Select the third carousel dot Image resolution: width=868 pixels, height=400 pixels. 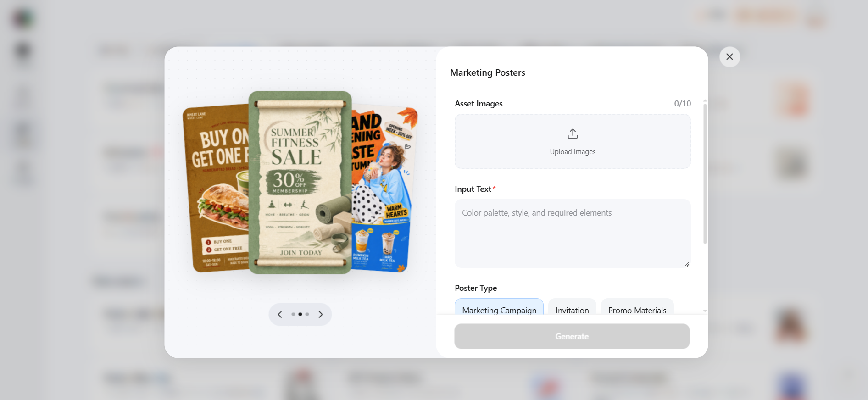click(x=307, y=314)
